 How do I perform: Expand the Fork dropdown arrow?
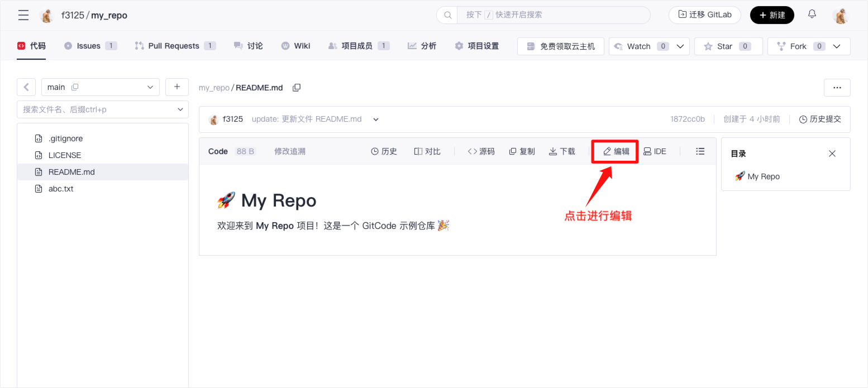(837, 46)
